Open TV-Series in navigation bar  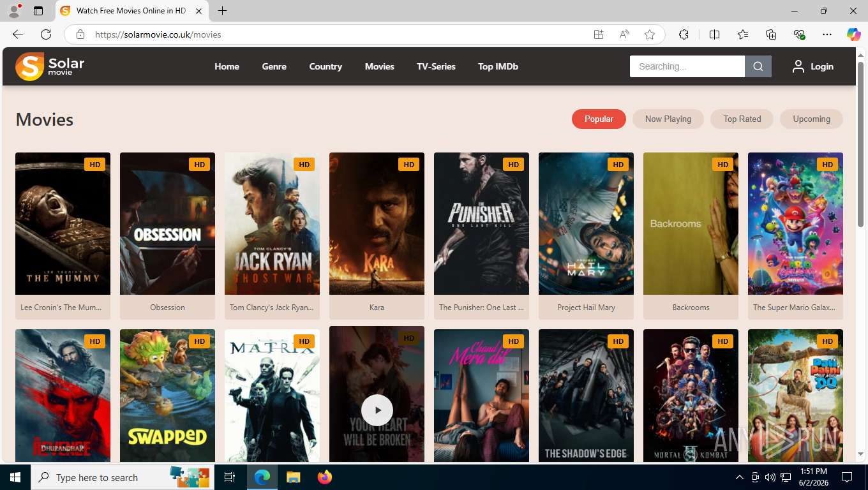[x=436, y=66]
